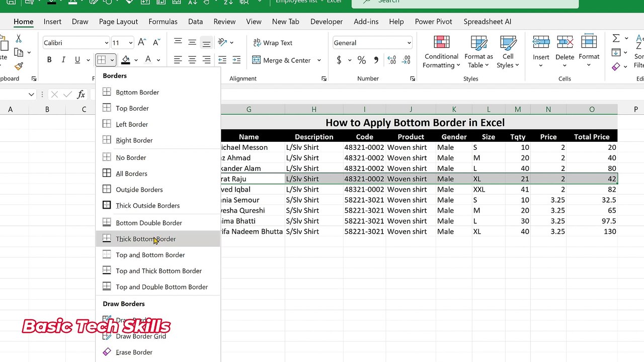Switch to the Formulas tab
The height and width of the screenshot is (362, 644).
(163, 22)
